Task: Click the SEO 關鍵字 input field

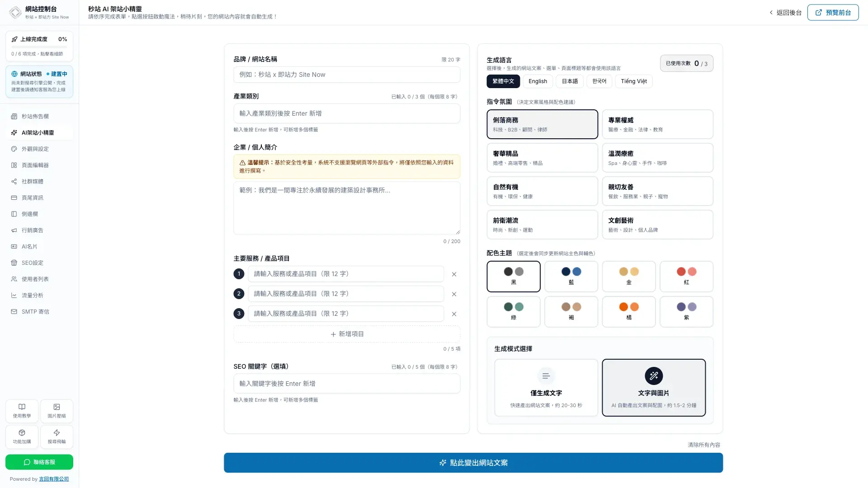Action: pyautogui.click(x=347, y=384)
